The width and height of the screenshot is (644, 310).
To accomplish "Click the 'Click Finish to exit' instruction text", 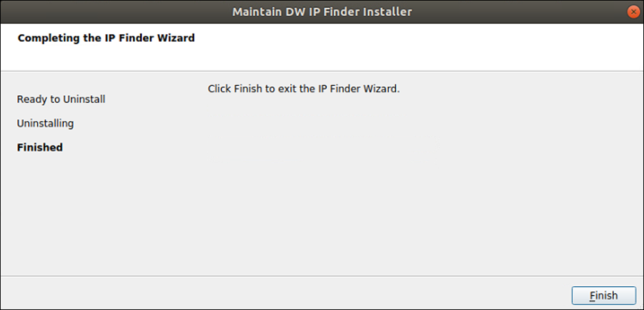I will pos(303,89).
